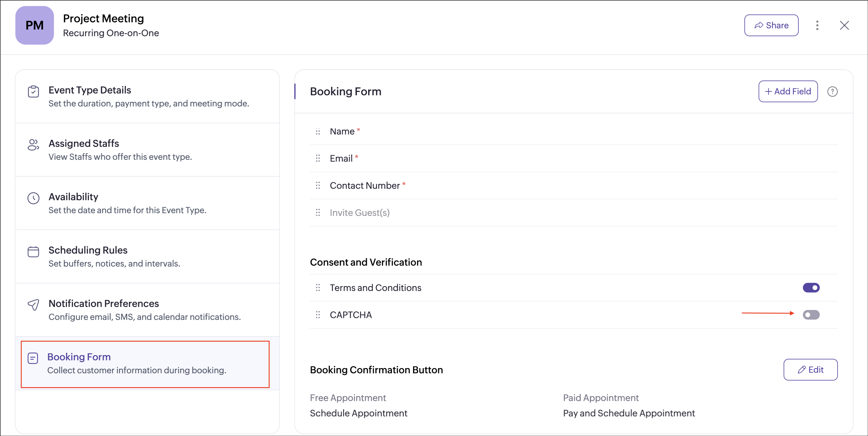Screen dimensions: 868x436
Task: Close the Project Meeting panel
Action: click(x=844, y=25)
